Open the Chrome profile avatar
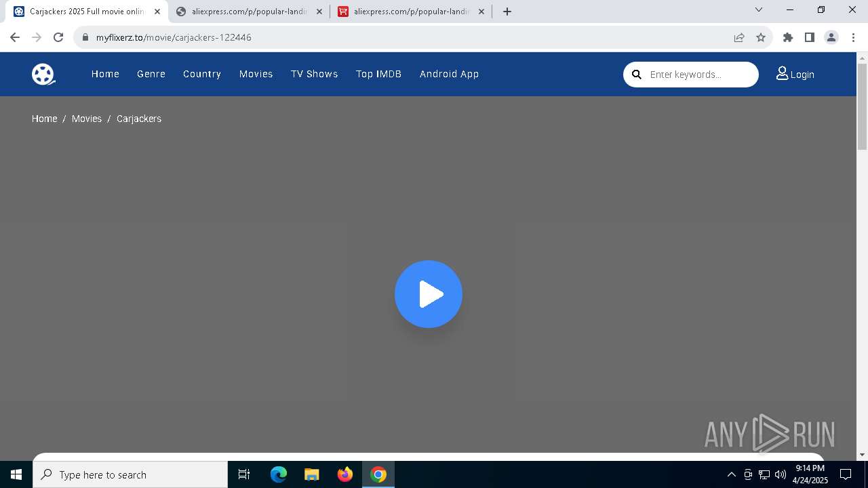The height and width of the screenshot is (488, 868). coord(831,37)
